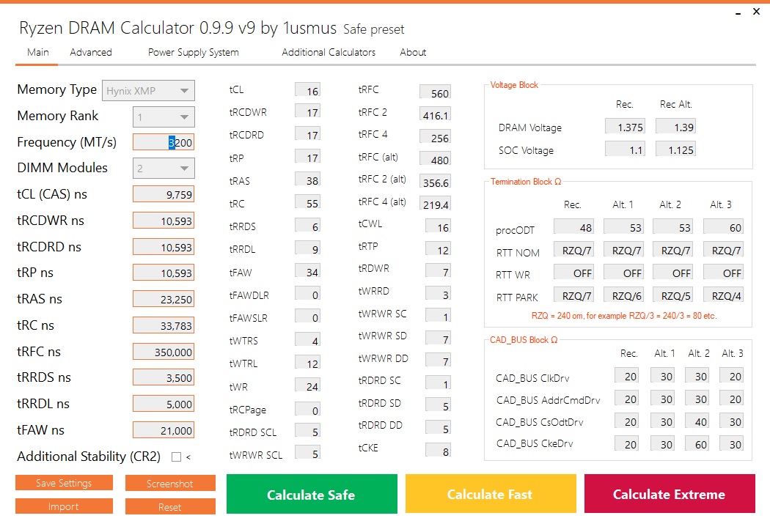Click the tRC value 55
Screen dimensions: 770x532
pos(307,203)
